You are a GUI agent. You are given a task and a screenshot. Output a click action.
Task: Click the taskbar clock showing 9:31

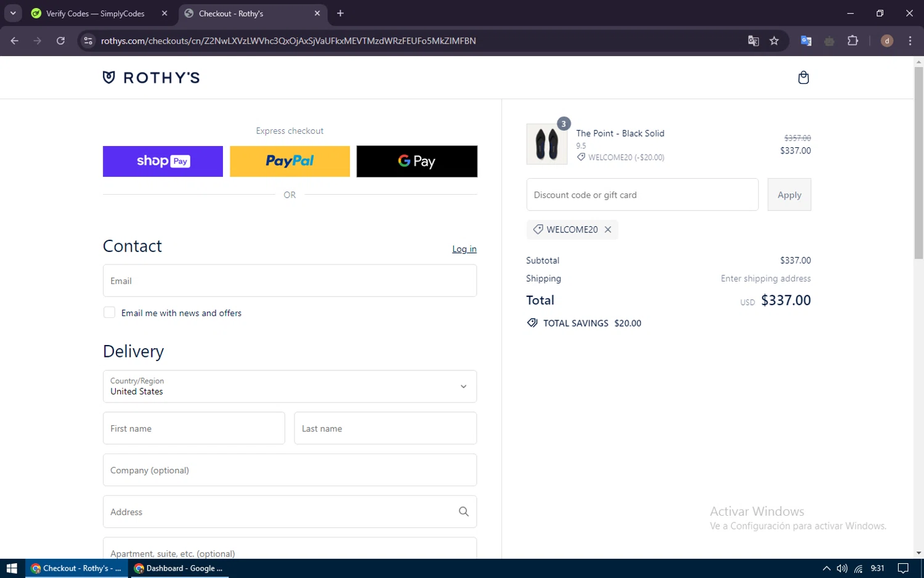tap(877, 568)
